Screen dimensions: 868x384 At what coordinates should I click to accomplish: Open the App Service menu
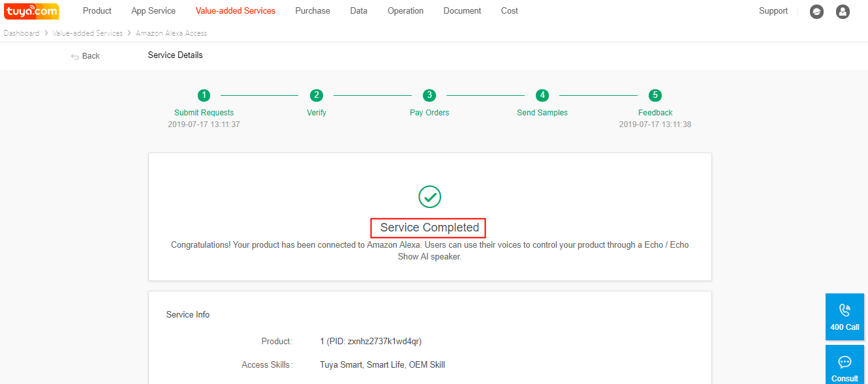coord(153,11)
